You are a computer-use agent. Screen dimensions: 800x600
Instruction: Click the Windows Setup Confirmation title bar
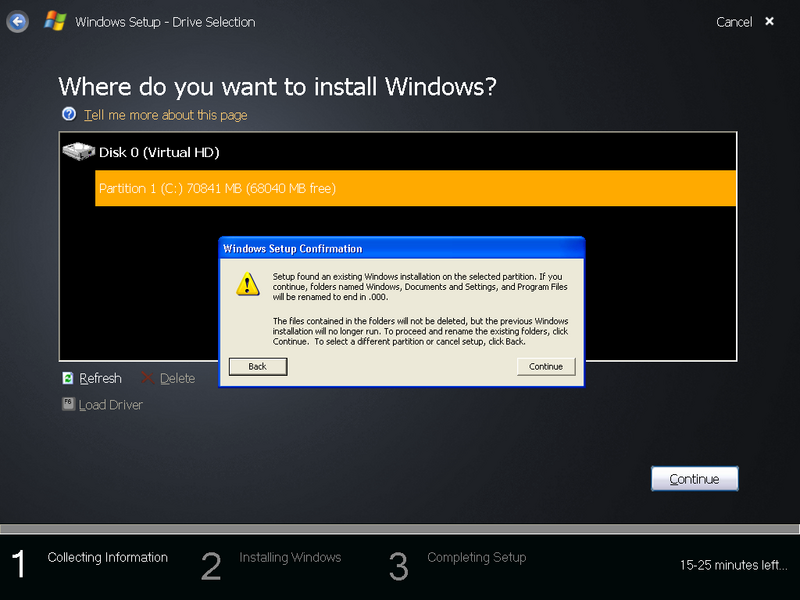[x=402, y=248]
